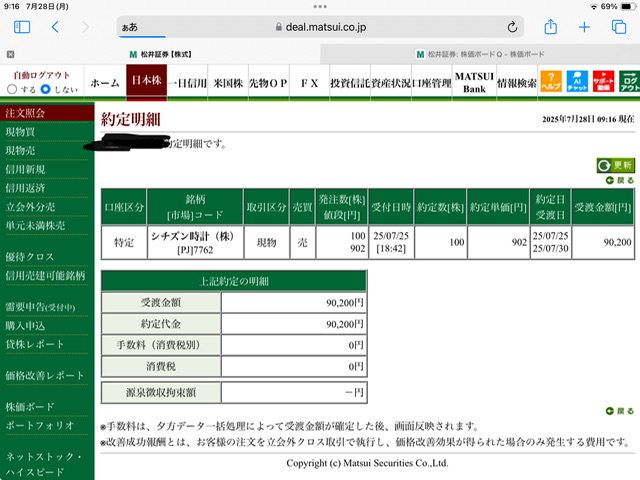Open the ホーム menu
Image resolution: width=640 pixels, height=480 pixels.
[105, 83]
